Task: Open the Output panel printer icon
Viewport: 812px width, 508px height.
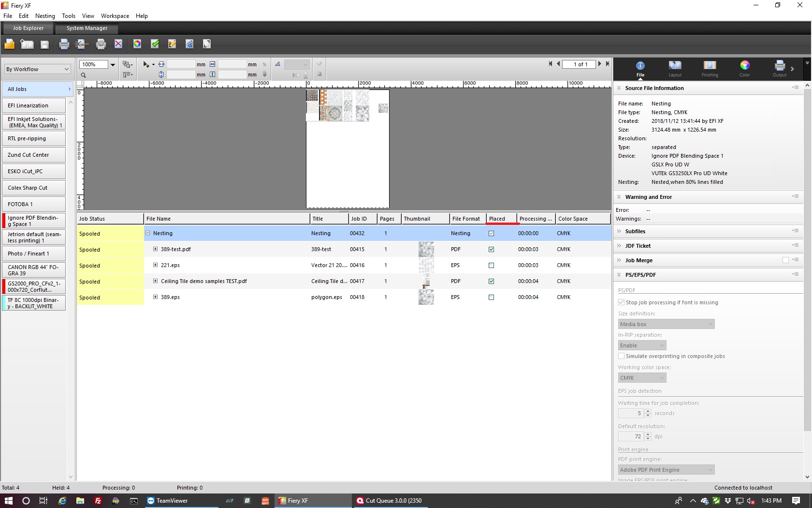Action: coord(779,68)
